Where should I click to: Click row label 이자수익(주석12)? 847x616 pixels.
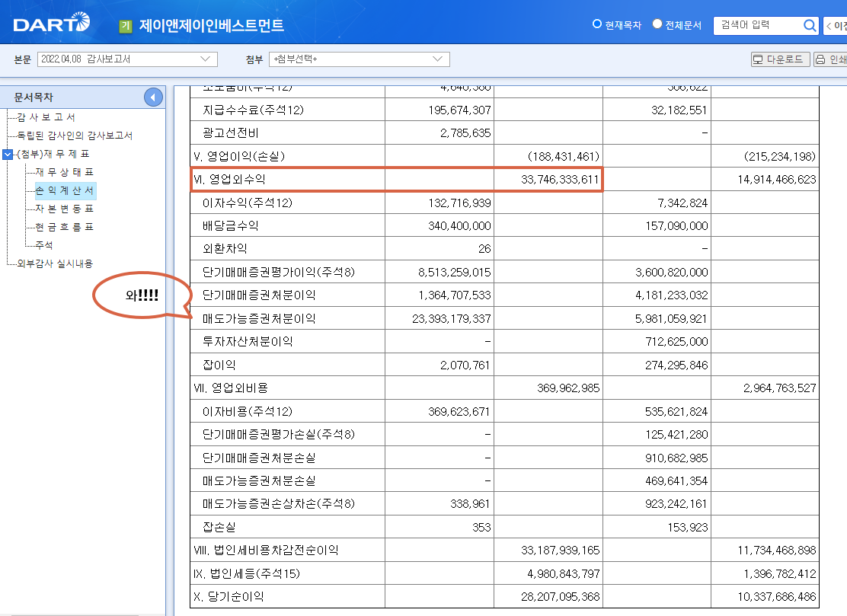(248, 203)
